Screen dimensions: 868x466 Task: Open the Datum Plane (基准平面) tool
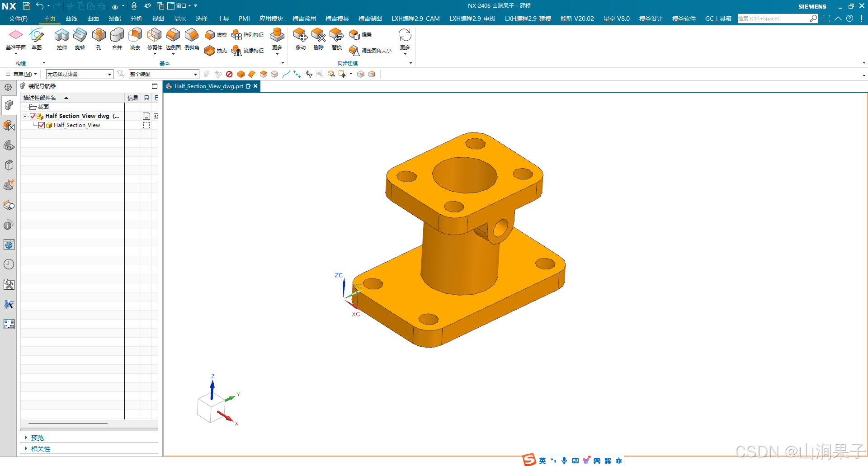point(15,40)
